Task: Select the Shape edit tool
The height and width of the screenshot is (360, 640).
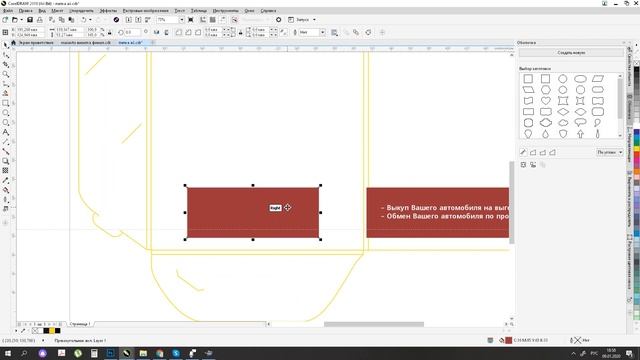Action: (x=5, y=55)
